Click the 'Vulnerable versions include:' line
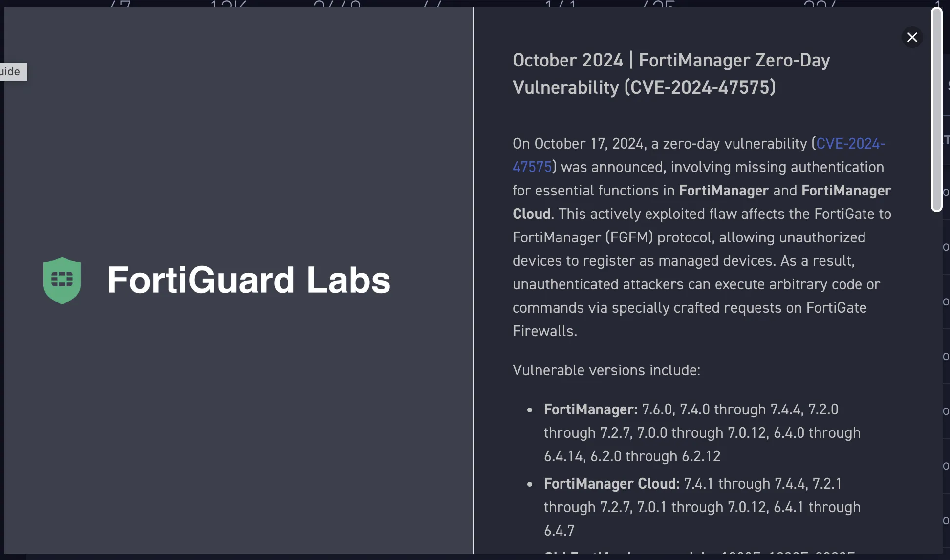Screen dimensions: 950x560 [x=606, y=370]
